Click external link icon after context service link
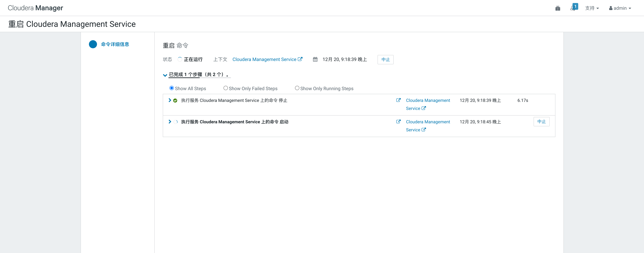 click(x=300, y=59)
